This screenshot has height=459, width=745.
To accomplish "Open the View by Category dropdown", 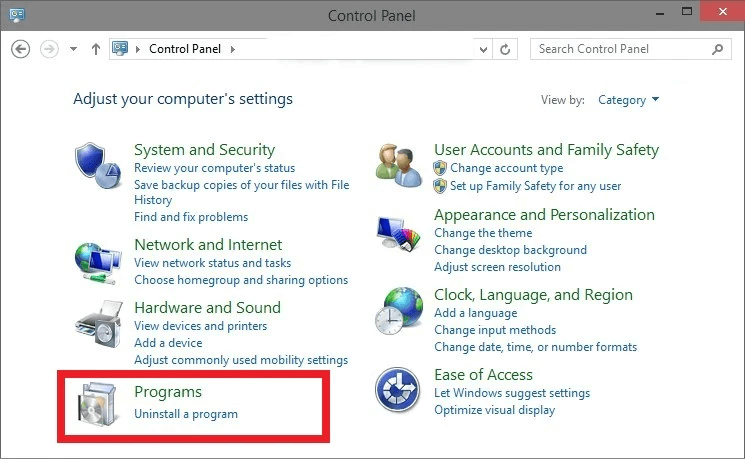I will point(628,100).
